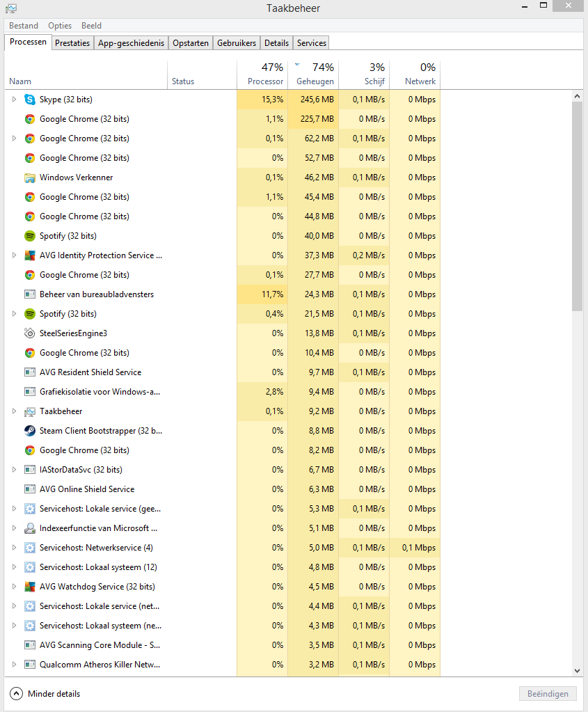Open the Opties menu
This screenshot has width=588, height=712.
point(60,26)
